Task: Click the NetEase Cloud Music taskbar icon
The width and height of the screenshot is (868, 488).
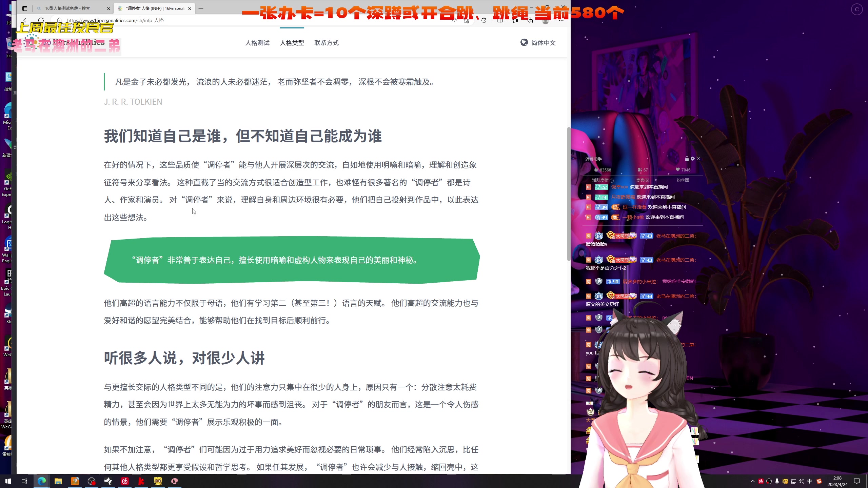Action: click(125, 481)
